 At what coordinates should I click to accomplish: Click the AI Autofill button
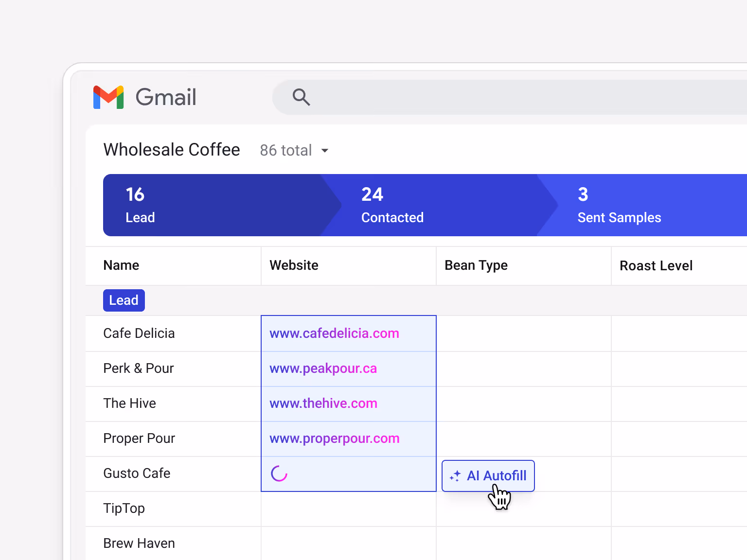(x=488, y=476)
